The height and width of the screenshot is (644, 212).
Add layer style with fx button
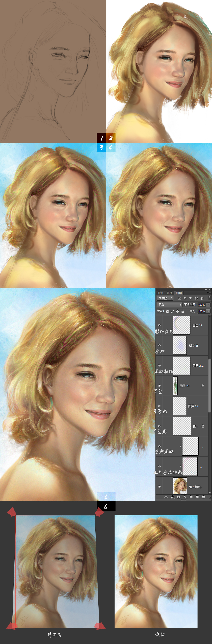point(172,497)
